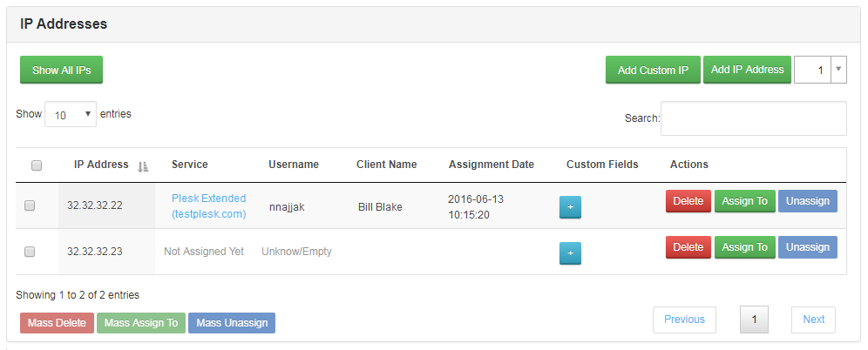Expand custom fields plus button for 32.32.32.23
The image size is (868, 350).
tap(570, 252)
